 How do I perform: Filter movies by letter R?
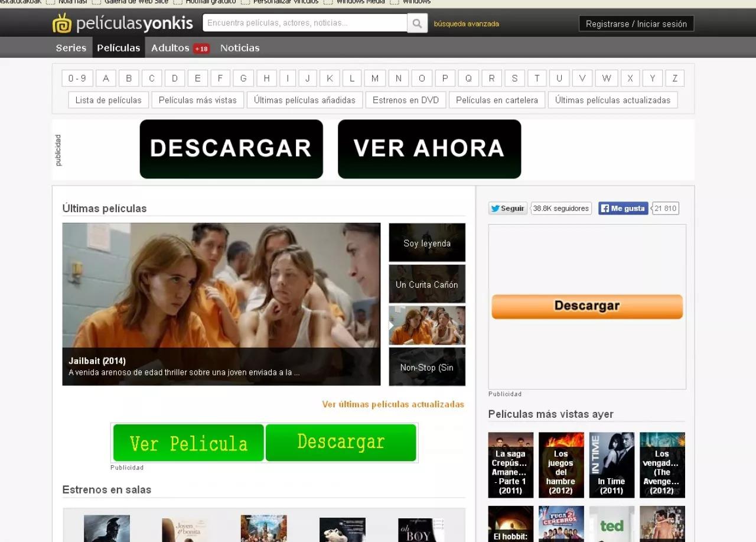(x=491, y=78)
